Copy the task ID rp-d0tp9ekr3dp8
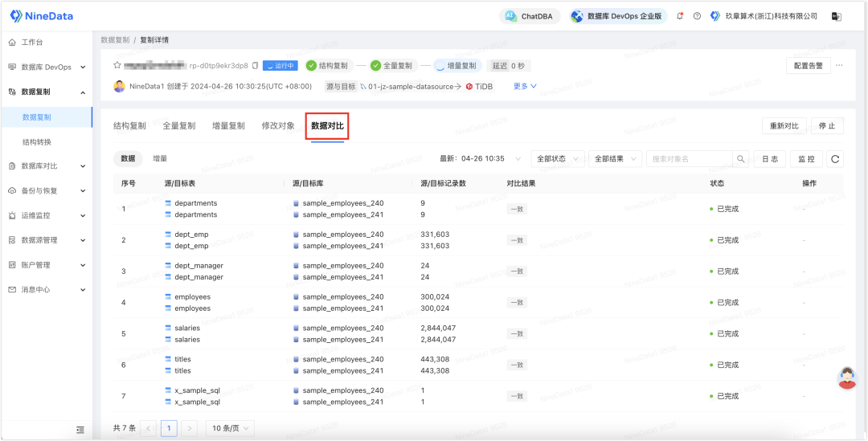The width and height of the screenshot is (868, 441). tap(256, 66)
